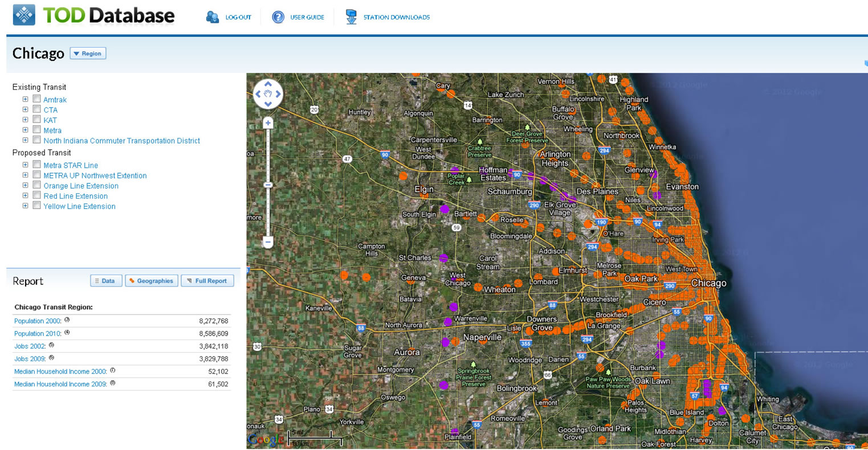Expand the Amtrak tree item

[25, 99]
